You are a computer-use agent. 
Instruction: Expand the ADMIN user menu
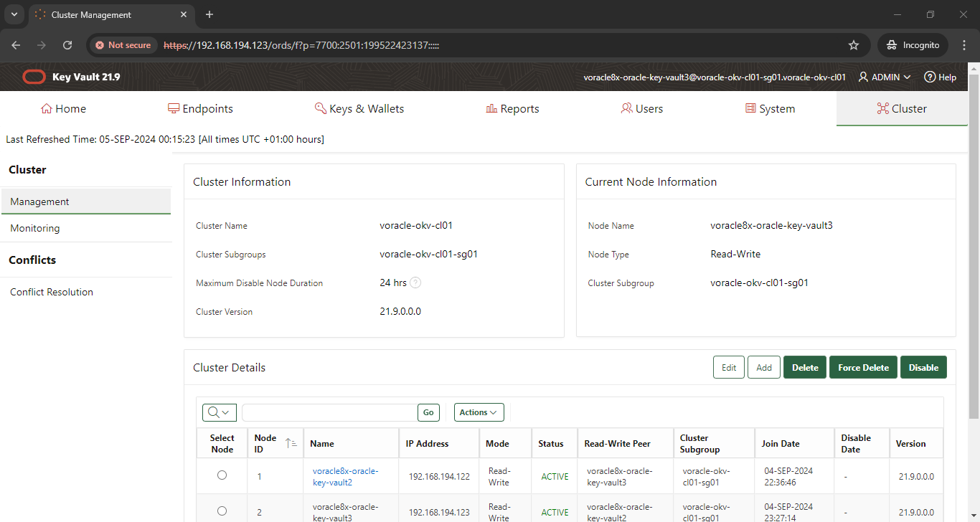pyautogui.click(x=885, y=77)
